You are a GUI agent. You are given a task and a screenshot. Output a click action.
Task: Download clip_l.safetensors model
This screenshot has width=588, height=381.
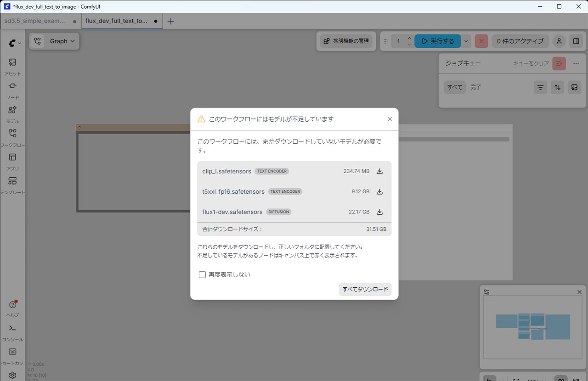(x=379, y=171)
